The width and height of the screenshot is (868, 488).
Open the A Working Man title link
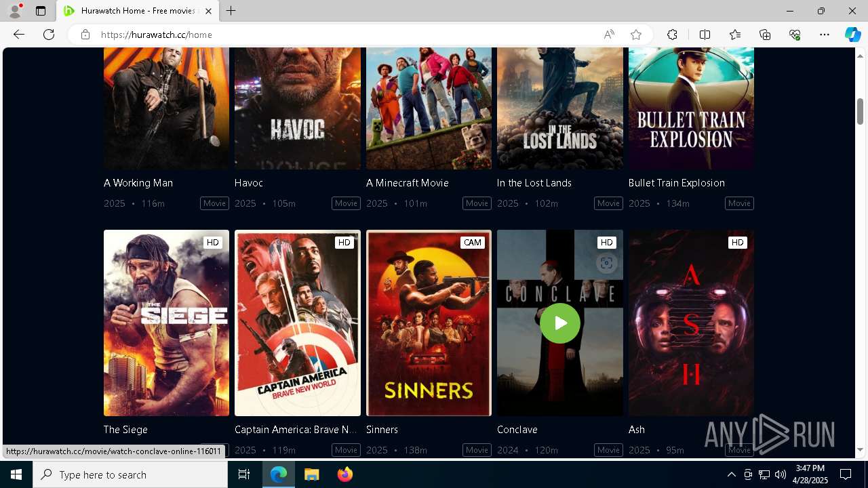138,183
